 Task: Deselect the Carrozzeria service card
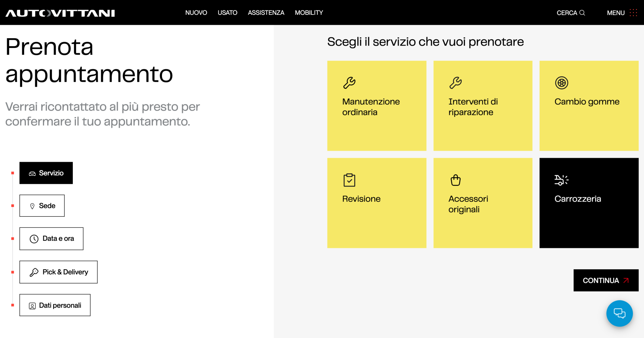pos(589,203)
